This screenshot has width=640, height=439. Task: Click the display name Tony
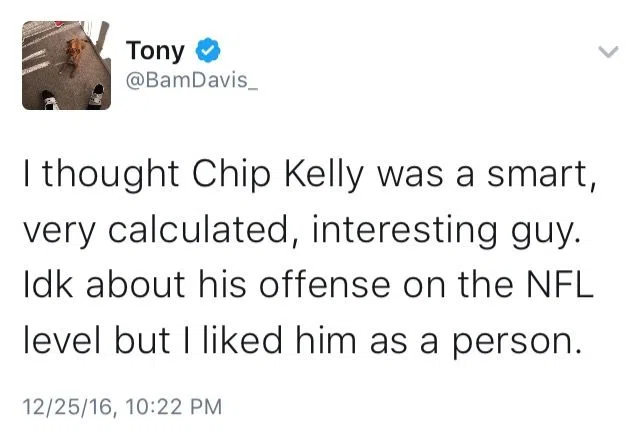point(155,48)
